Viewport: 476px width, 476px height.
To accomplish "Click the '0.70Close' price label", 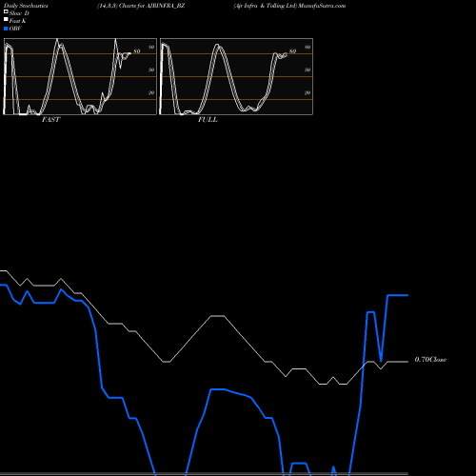I will tap(430, 360).
